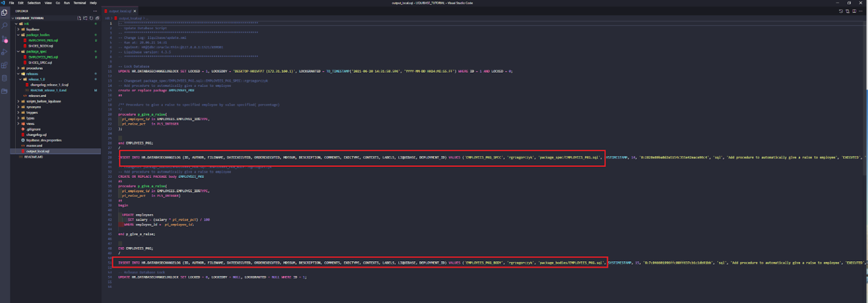
Task: Open SHOES_BODY.sql file
Action: pyautogui.click(x=55, y=46)
